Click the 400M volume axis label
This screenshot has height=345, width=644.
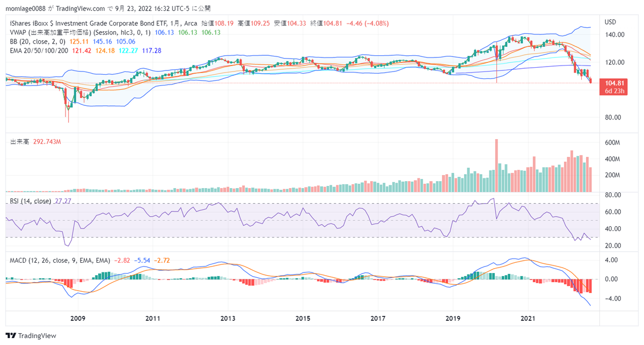[x=613, y=159]
